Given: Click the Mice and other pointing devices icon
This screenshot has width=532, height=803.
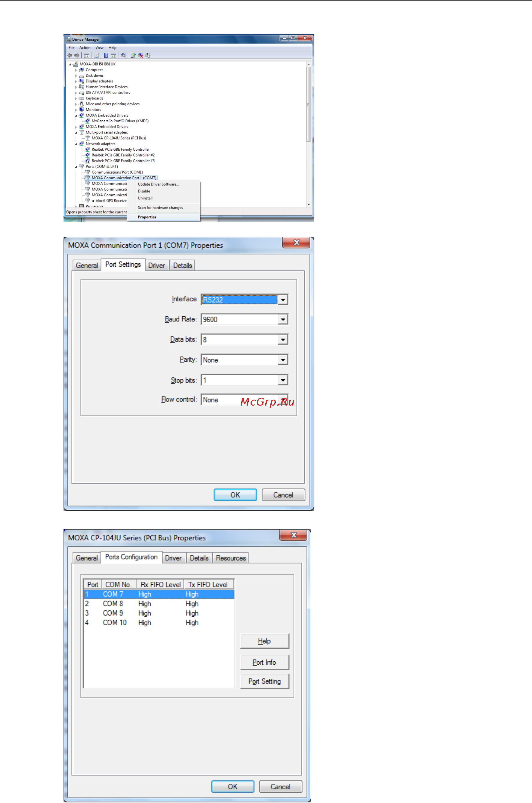Looking at the screenshot, I should 81,104.
